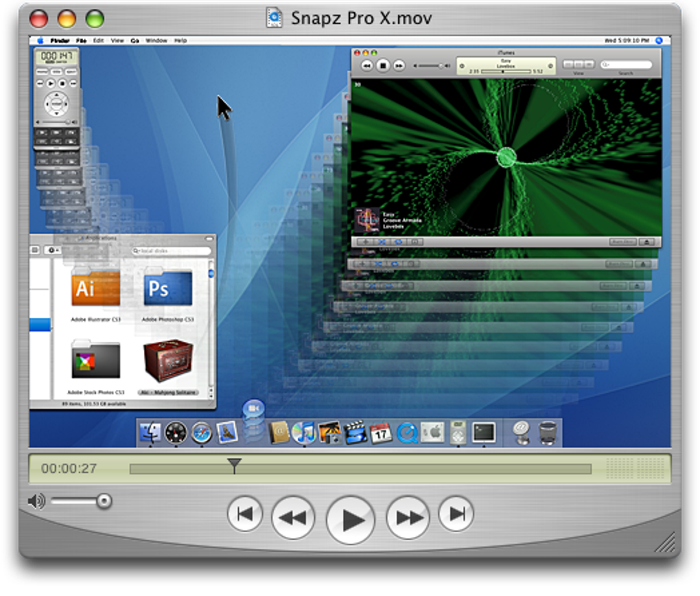Image resolution: width=700 pixels, height=596 pixels.
Task: Click the movie file proxy icon in the title bar
Action: point(274,18)
